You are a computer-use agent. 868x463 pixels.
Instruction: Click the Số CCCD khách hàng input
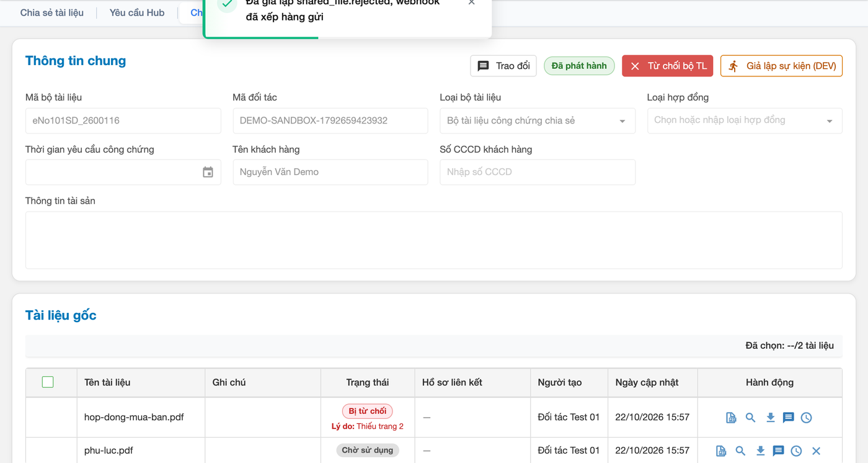pyautogui.click(x=538, y=172)
